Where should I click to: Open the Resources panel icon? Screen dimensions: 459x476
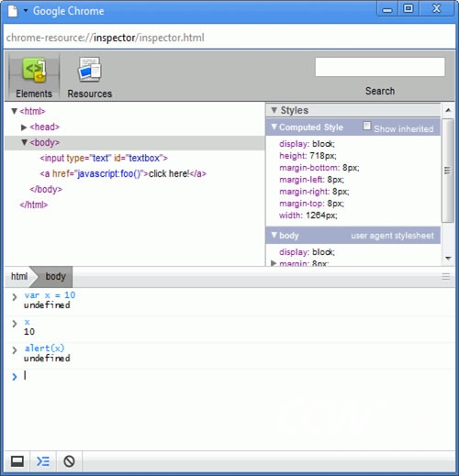pos(90,70)
